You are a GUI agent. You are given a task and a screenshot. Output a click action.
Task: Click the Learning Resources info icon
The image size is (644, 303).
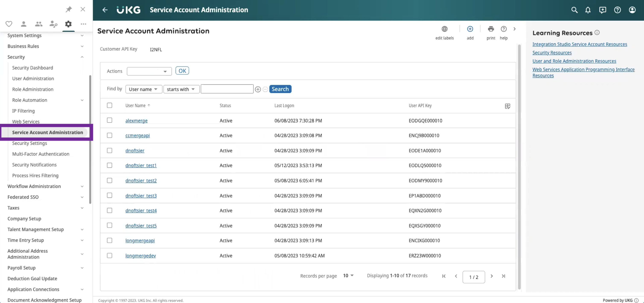pos(597,32)
